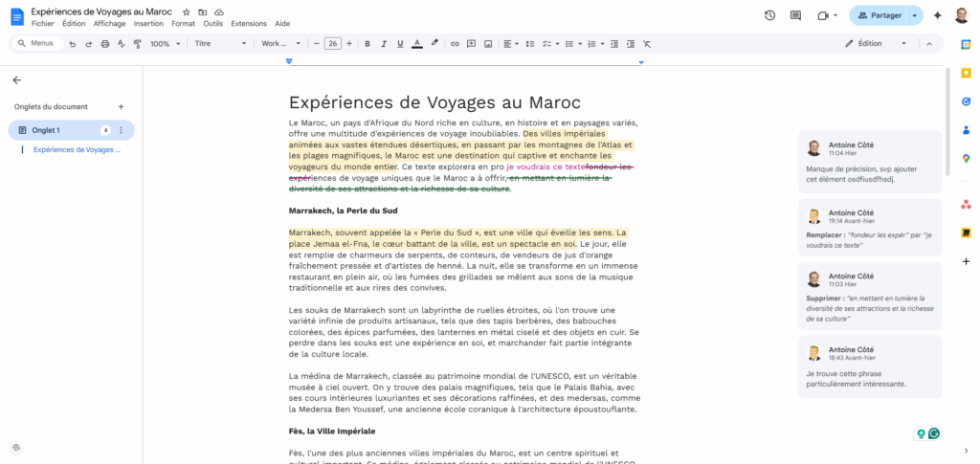Open Contacts side panel
This screenshot has width=980, height=464.
click(x=966, y=130)
